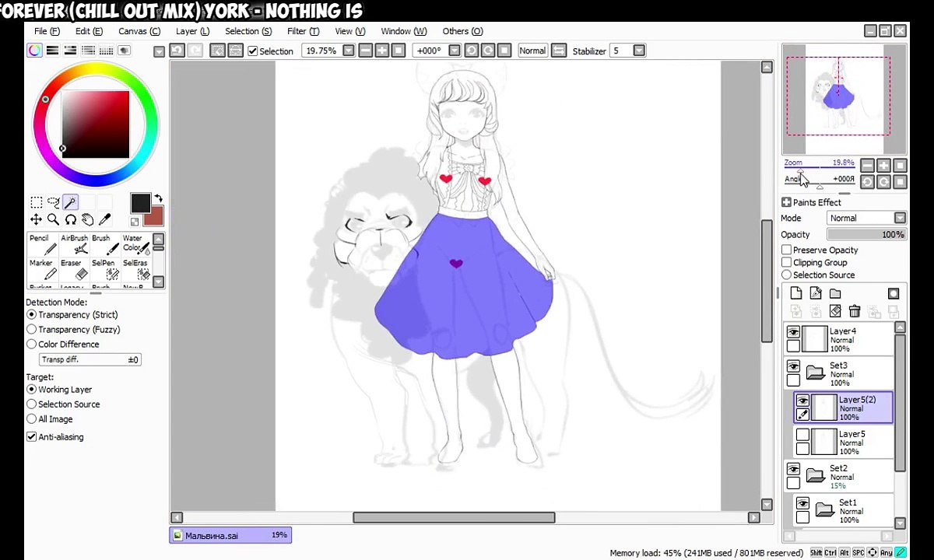Screen dimensions: 934x560
Task: Create a new linework layer
Action: tap(816, 293)
